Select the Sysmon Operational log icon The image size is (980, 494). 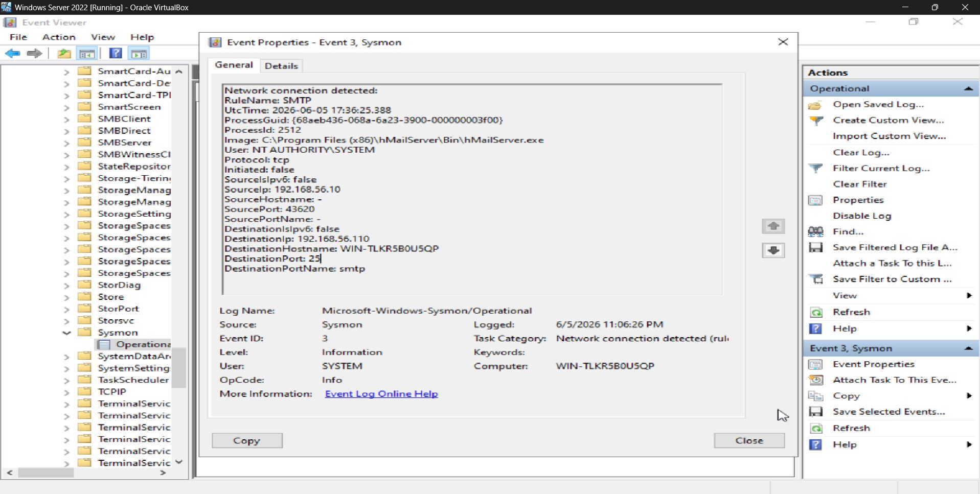104,345
